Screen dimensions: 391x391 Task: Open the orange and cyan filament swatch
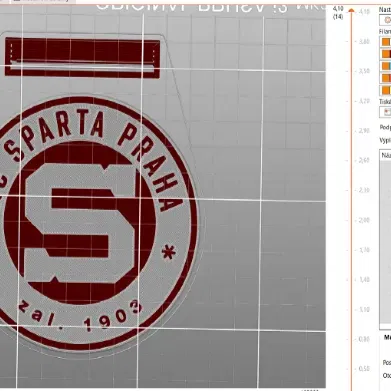[x=386, y=66]
